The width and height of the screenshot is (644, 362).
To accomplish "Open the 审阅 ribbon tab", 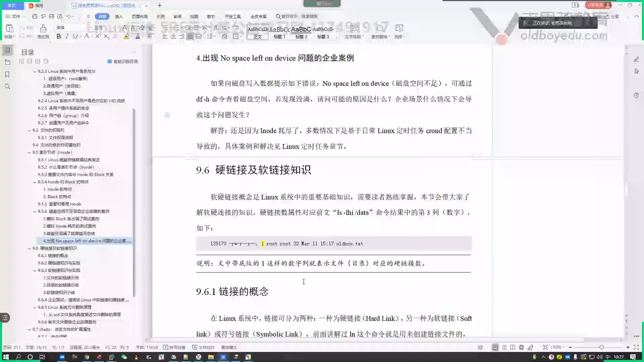I will 177,16.
